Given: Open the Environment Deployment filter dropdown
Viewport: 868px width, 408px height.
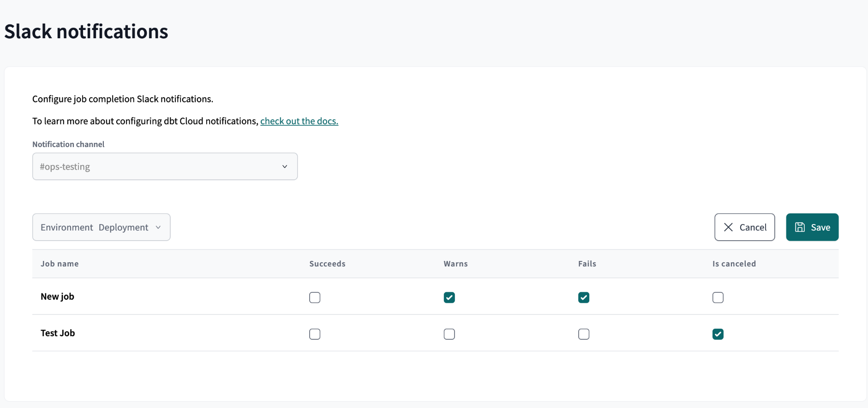Looking at the screenshot, I should [x=101, y=227].
